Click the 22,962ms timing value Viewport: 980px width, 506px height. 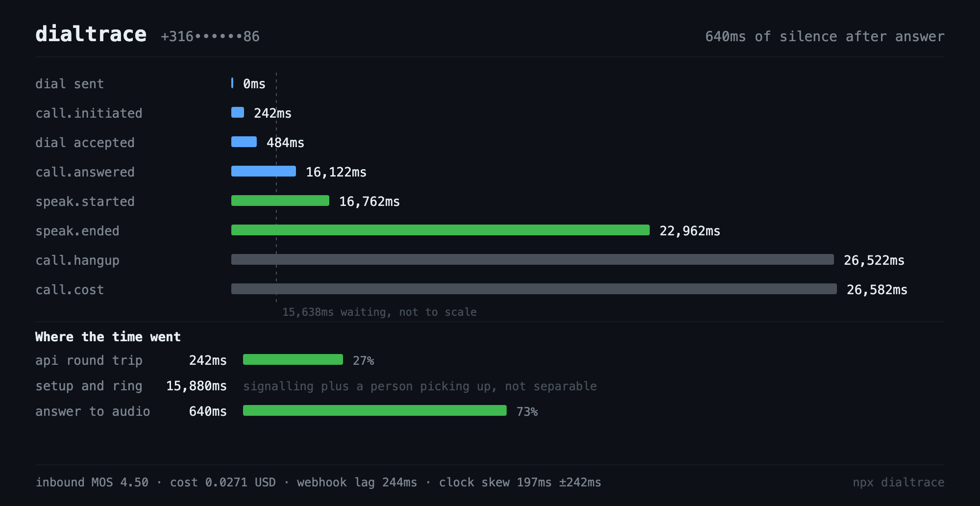(690, 231)
